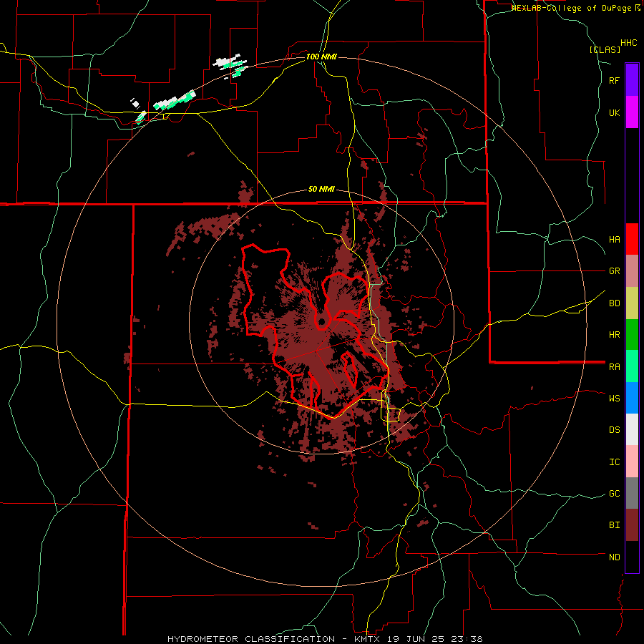Image resolution: width=644 pixels, height=644 pixels.
Task: Click the 'GR' legend label
Action: (x=615, y=271)
